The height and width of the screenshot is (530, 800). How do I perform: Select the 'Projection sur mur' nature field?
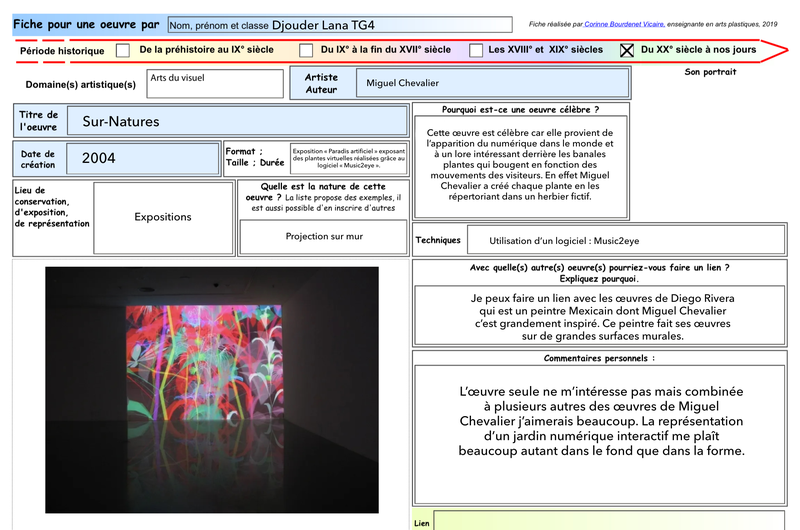pyautogui.click(x=324, y=237)
